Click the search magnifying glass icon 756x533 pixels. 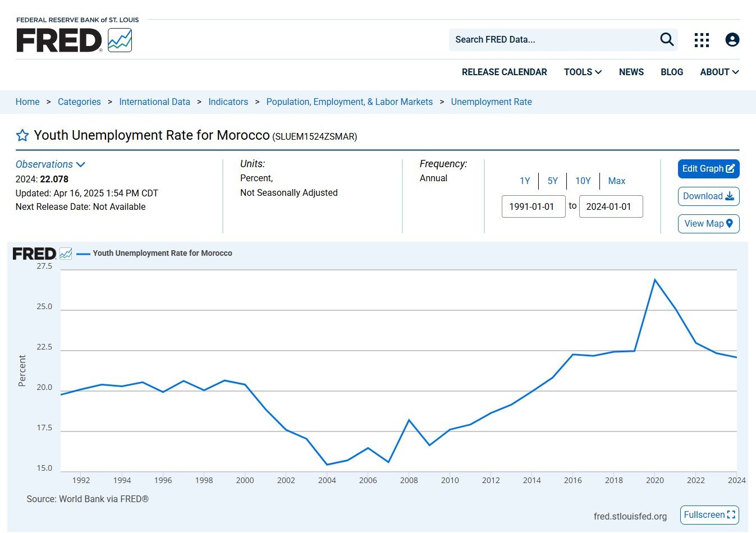[x=666, y=39]
